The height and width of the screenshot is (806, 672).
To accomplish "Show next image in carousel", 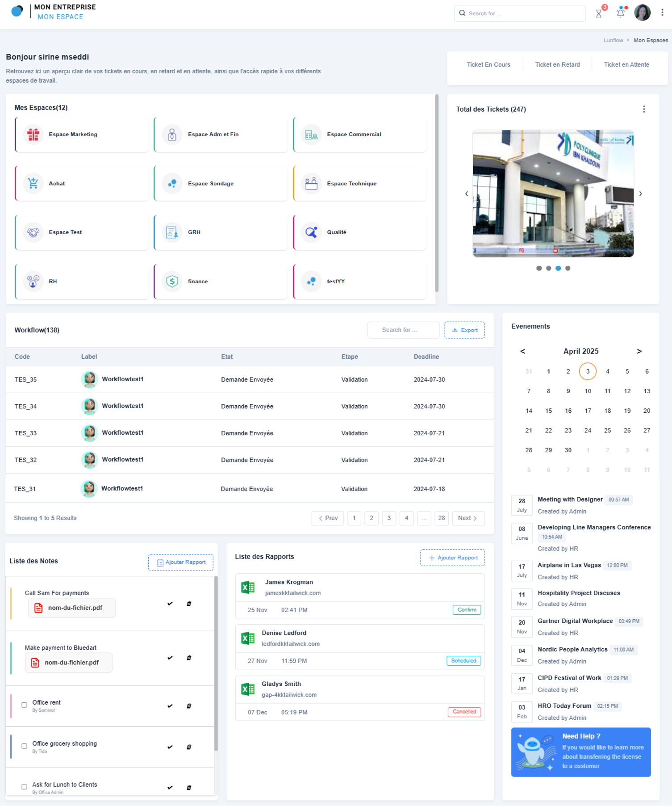I will coord(640,194).
